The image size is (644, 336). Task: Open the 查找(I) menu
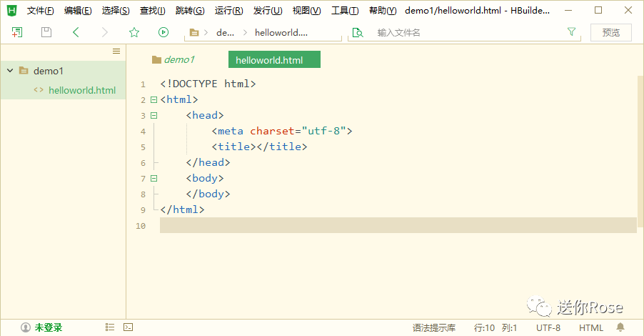point(152,11)
